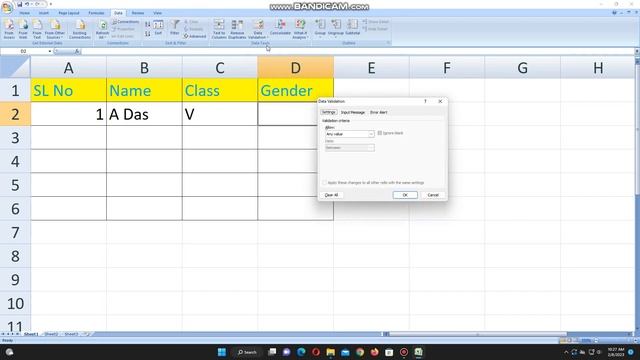Click the Refresh All icon
The image size is (640, 360).
tap(102, 29)
